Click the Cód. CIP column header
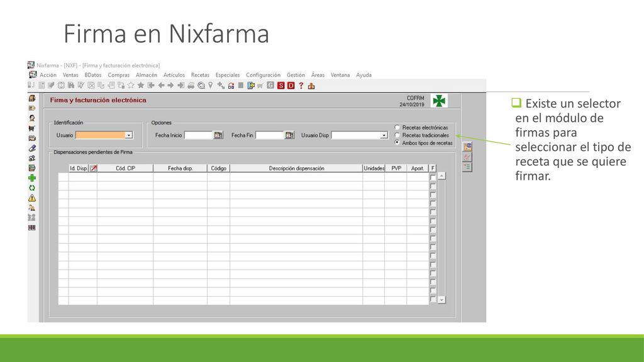This screenshot has height=362, width=644. coord(125,168)
